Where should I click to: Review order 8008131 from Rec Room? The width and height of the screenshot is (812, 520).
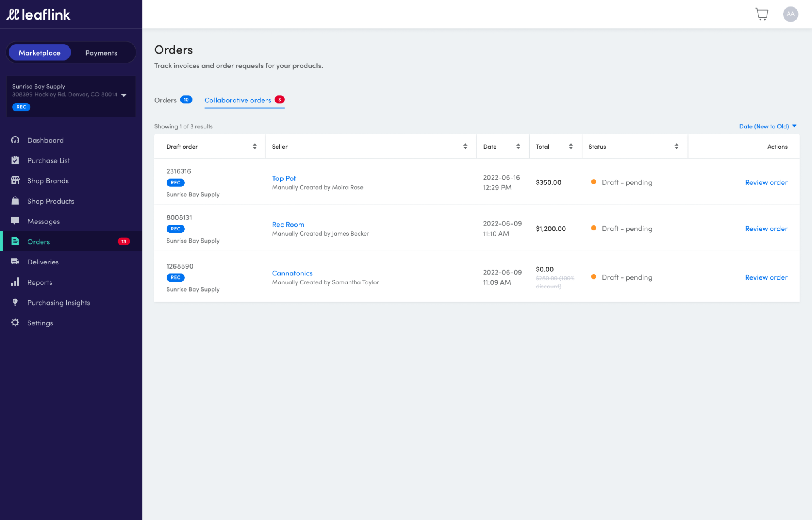point(766,228)
